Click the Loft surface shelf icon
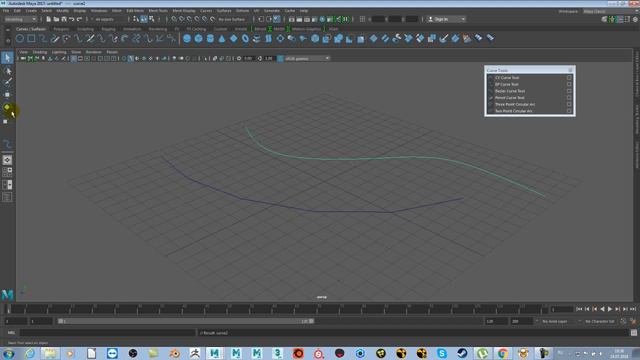This screenshot has height=360, width=640. [x=268, y=39]
